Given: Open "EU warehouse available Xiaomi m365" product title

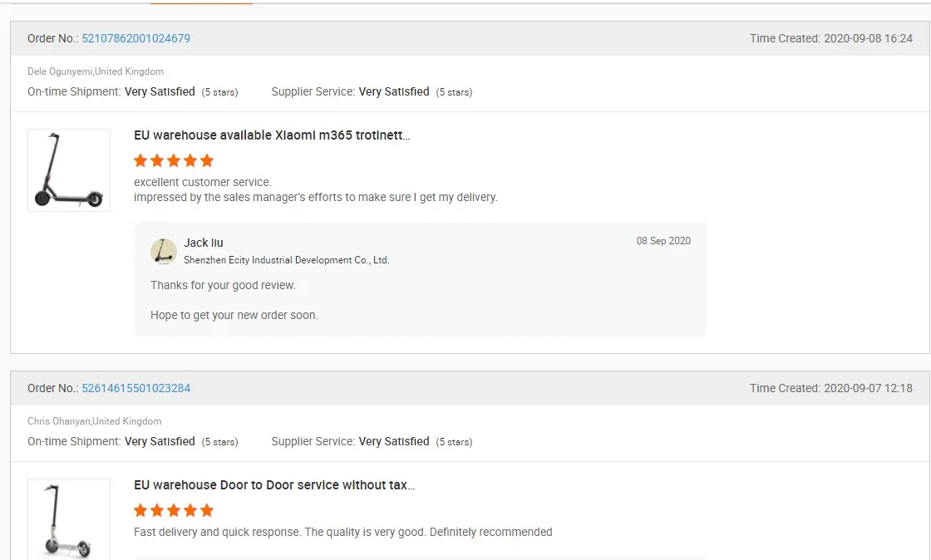Looking at the screenshot, I should pos(272,135).
